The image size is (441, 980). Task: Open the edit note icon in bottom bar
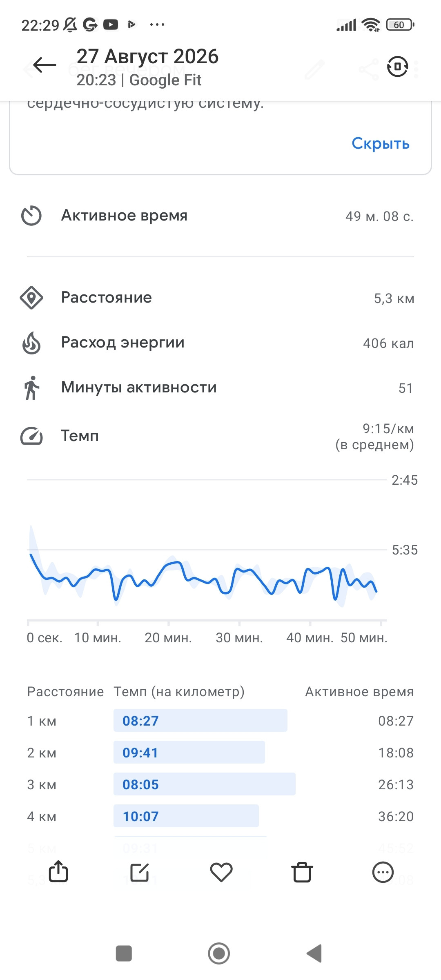pos(139,872)
